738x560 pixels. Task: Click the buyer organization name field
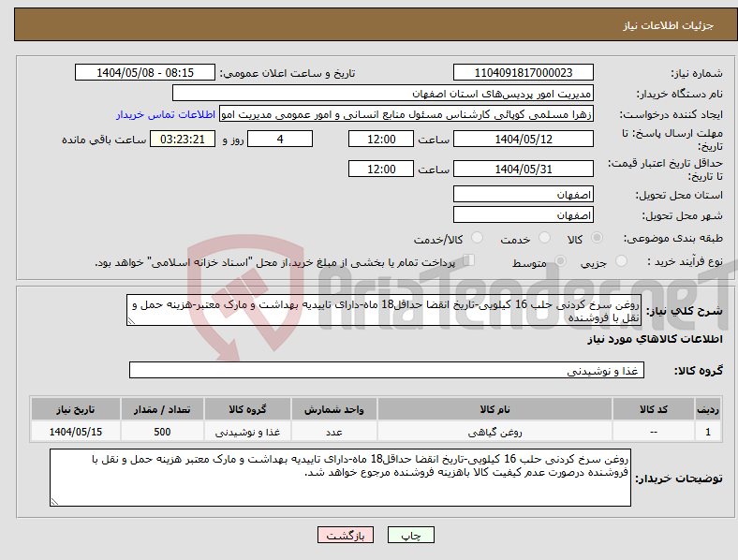383,93
